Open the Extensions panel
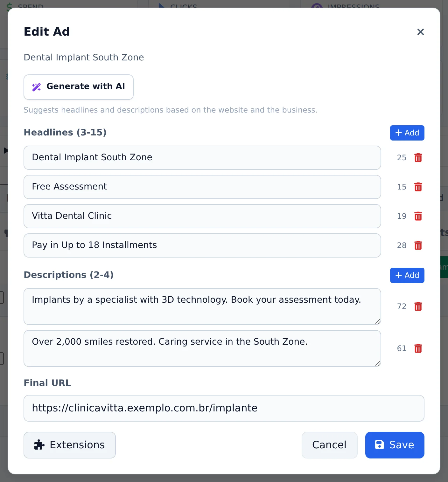Image resolution: width=448 pixels, height=482 pixels. click(70, 445)
